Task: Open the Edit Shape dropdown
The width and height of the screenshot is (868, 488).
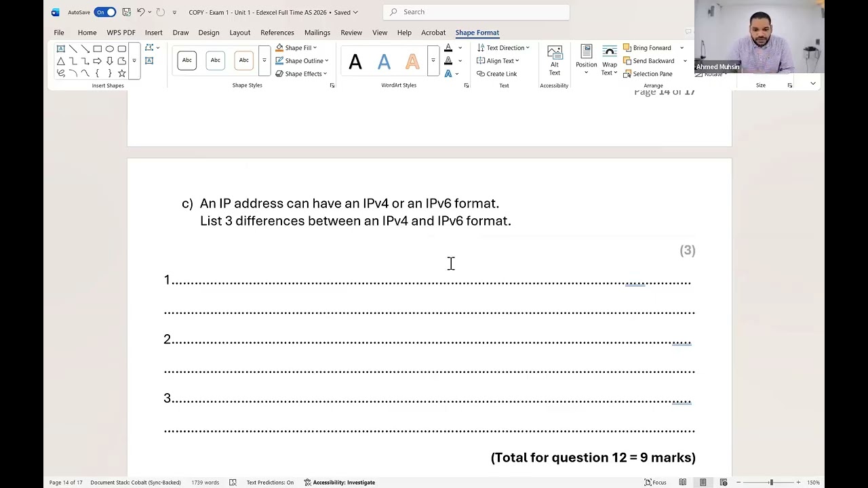Action: (153, 47)
